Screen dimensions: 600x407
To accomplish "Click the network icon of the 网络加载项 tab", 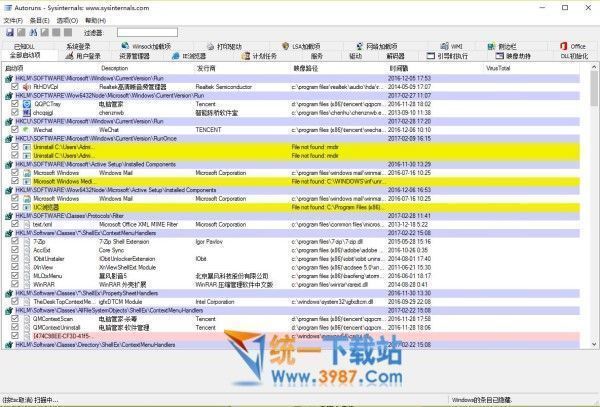I will pos(360,46).
